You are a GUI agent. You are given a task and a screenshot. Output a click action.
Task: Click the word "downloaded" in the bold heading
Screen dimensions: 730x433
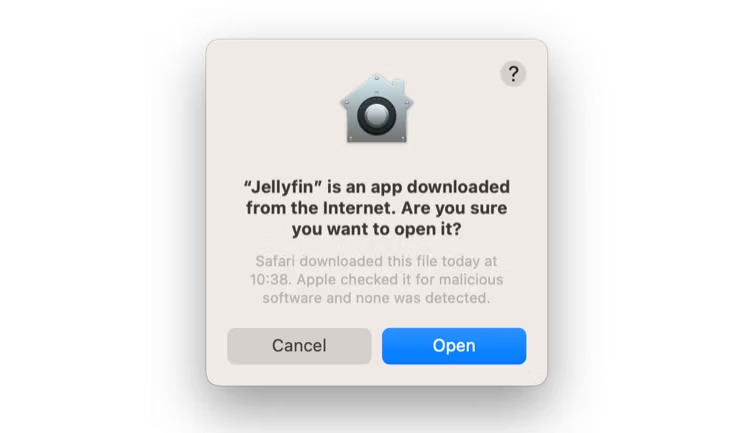458,187
